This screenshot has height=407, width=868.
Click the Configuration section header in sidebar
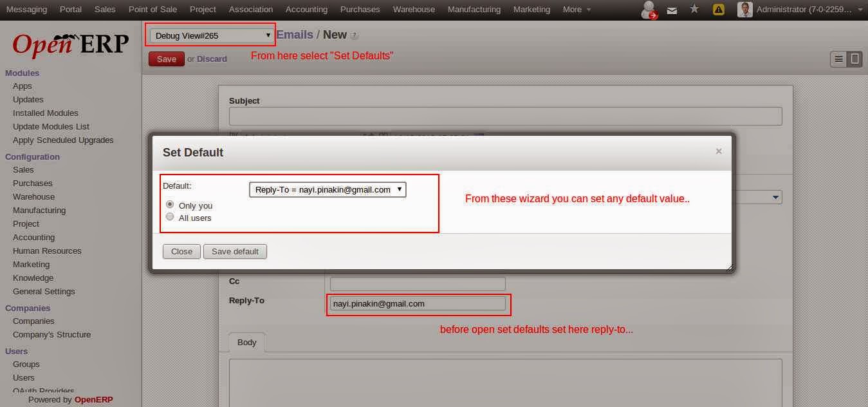point(32,156)
